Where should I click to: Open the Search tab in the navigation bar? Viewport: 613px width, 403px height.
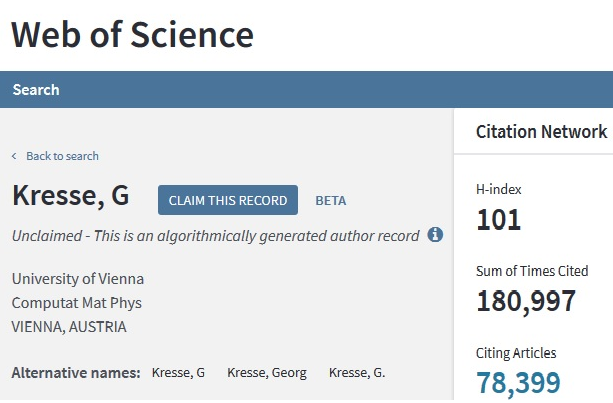click(x=36, y=90)
